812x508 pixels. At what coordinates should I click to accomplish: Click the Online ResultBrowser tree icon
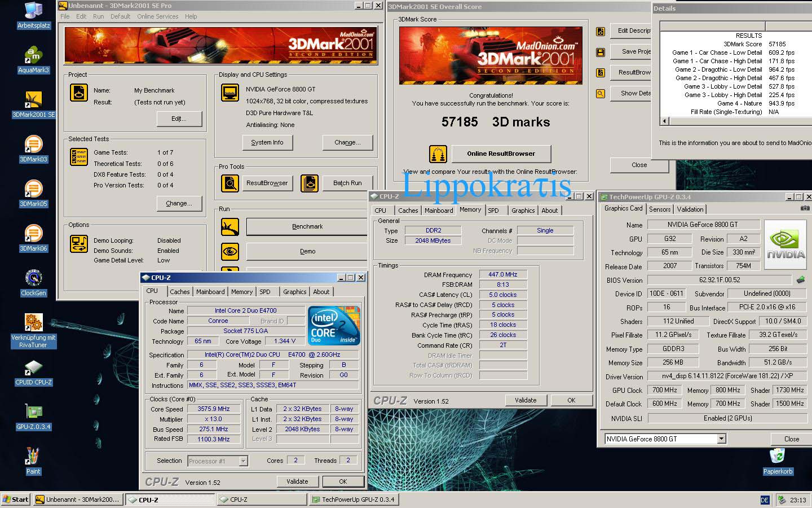(438, 154)
